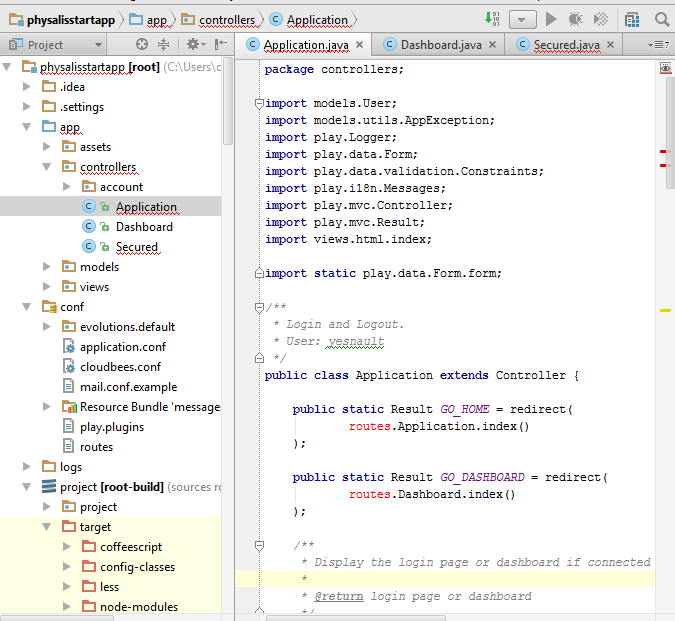This screenshot has width=675, height=621.
Task: Click the Make Project build icon
Action: 492,19
